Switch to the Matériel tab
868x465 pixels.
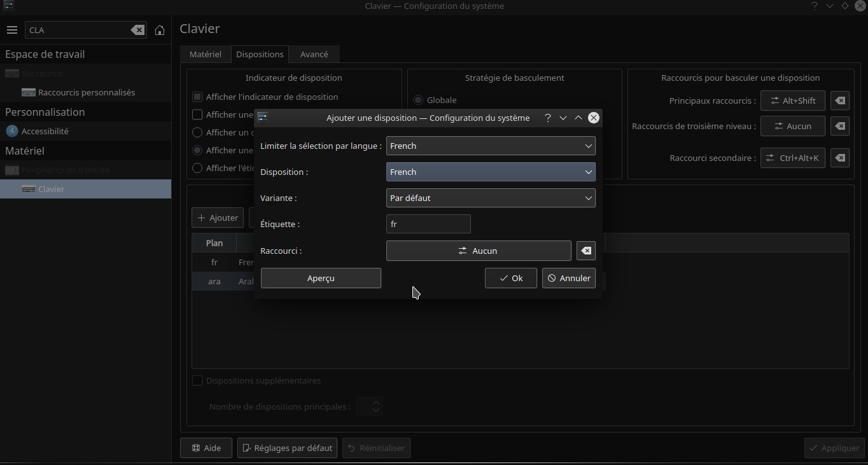point(206,54)
